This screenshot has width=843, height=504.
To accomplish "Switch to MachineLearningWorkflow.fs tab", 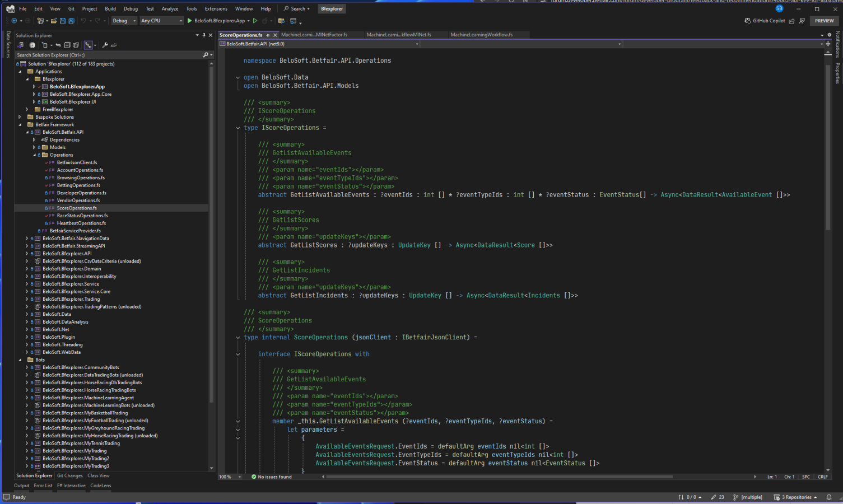I will 481,35.
